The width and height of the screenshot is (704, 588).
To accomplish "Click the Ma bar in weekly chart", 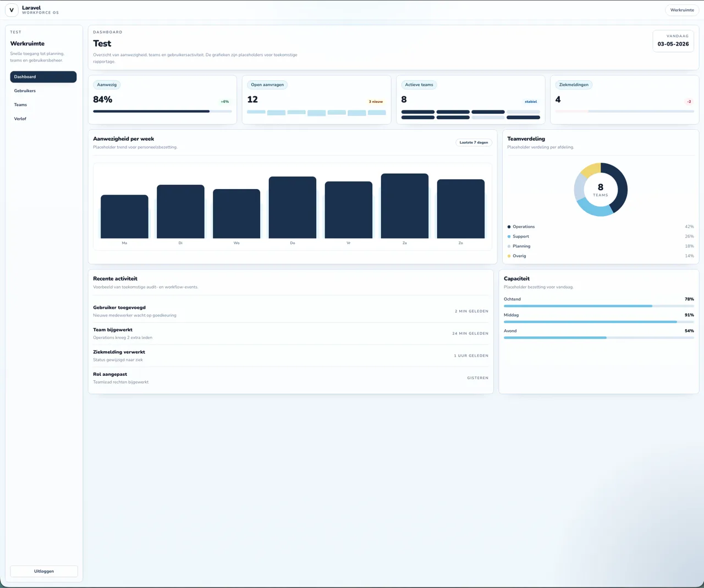I will click(x=124, y=217).
